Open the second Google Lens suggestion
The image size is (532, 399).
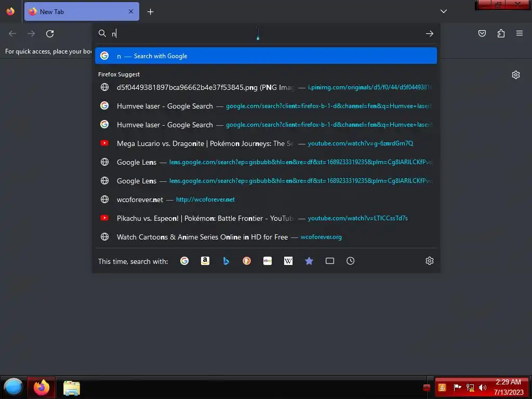point(266,180)
